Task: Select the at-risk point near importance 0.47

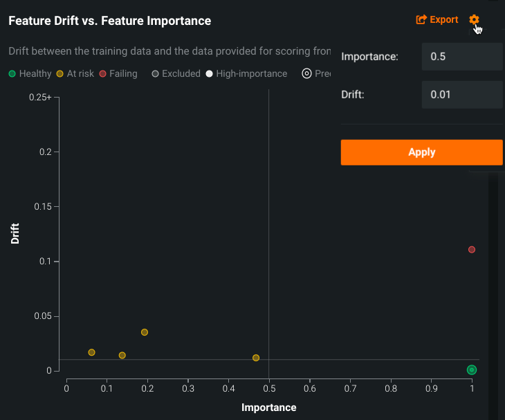Action: [x=256, y=358]
